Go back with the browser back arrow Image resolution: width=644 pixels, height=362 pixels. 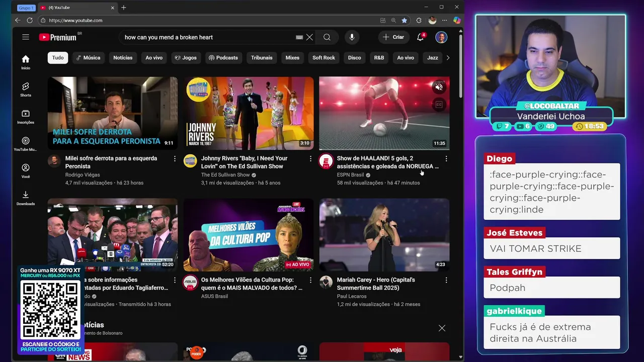click(18, 20)
